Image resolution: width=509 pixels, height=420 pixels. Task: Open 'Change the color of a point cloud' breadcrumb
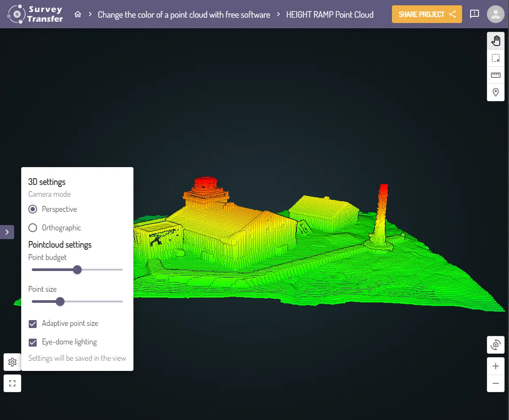(x=184, y=15)
